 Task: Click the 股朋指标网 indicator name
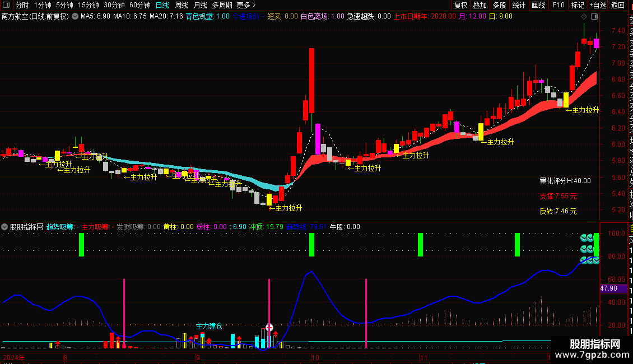pyautogui.click(x=27, y=227)
